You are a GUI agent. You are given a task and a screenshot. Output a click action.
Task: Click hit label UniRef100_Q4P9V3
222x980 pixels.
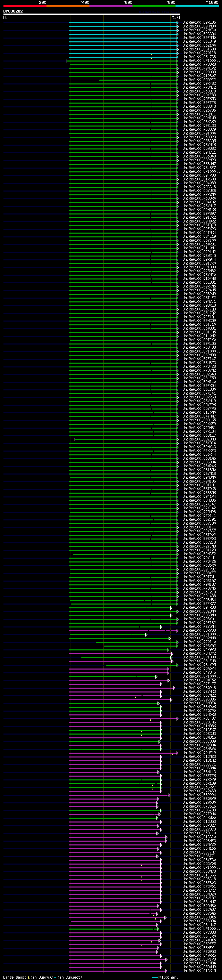(x=199, y=649)
